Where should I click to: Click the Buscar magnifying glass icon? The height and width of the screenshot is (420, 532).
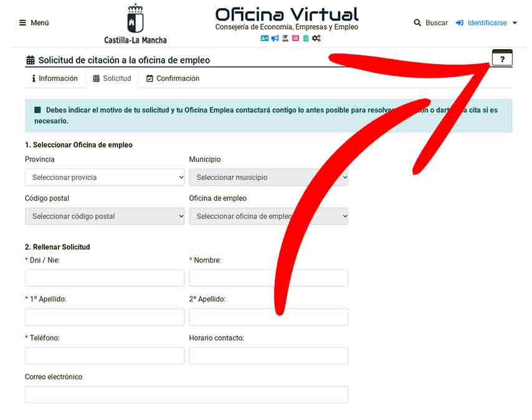[417, 23]
